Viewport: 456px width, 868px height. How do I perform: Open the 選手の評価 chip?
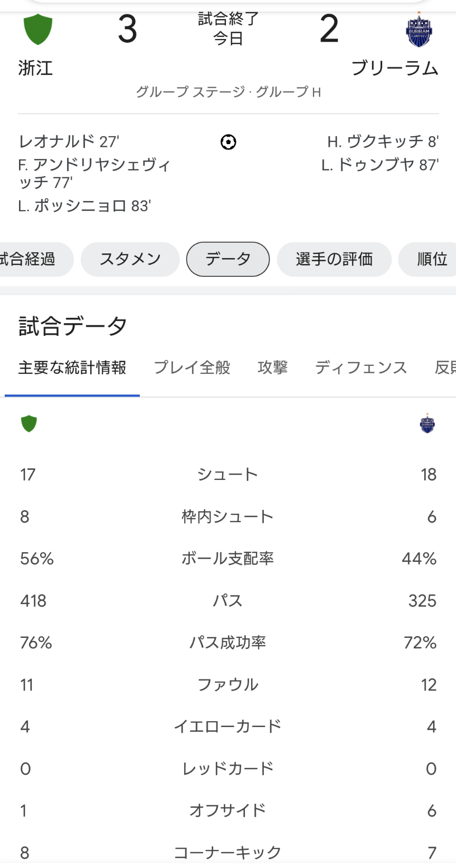click(334, 259)
